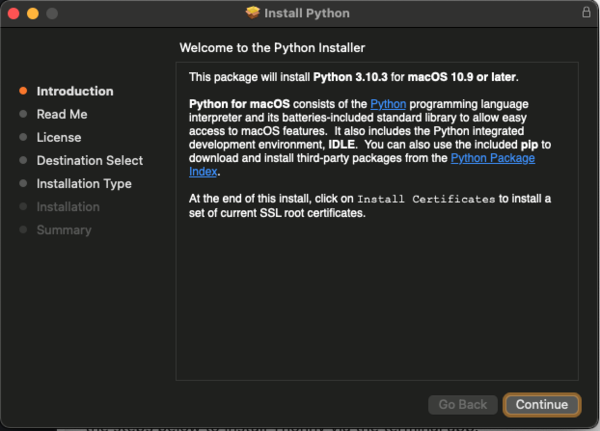This screenshot has width=600, height=431.
Task: Click the dimmed Summary step
Action: pos(64,229)
